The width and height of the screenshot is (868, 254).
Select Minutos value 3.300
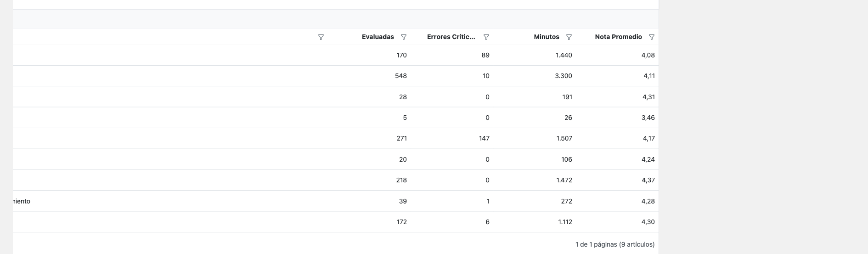pyautogui.click(x=564, y=76)
